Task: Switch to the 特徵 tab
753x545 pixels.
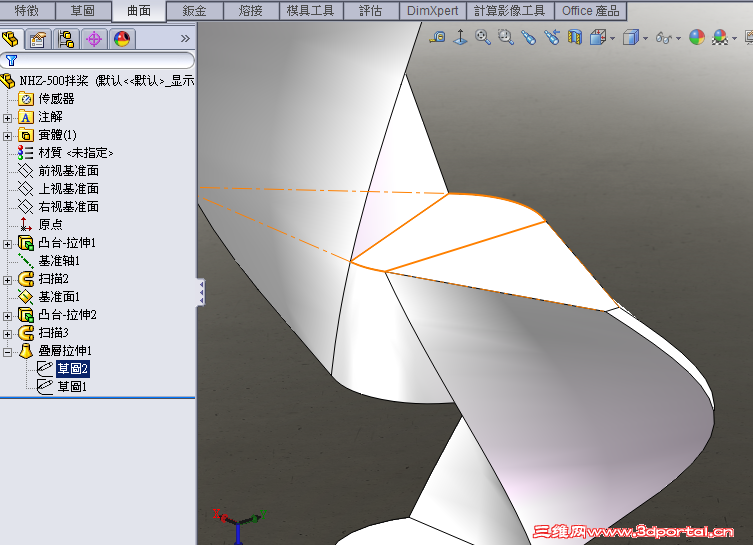Action: click(27, 10)
